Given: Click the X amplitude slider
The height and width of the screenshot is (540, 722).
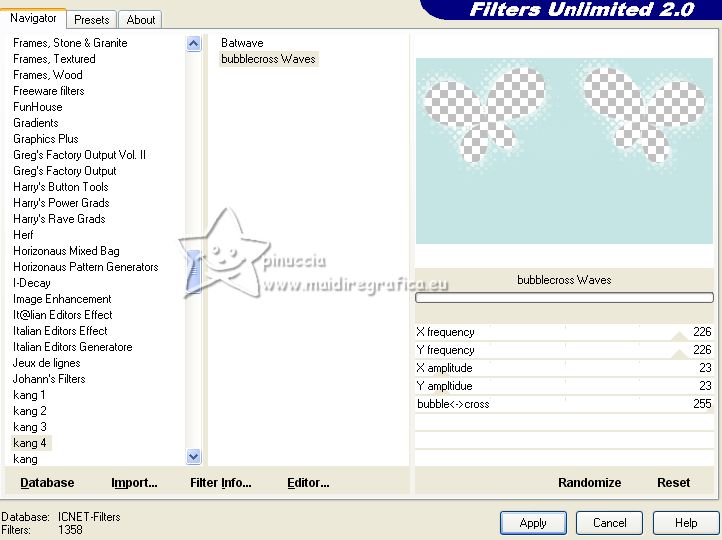Looking at the screenshot, I should pyautogui.click(x=564, y=368).
